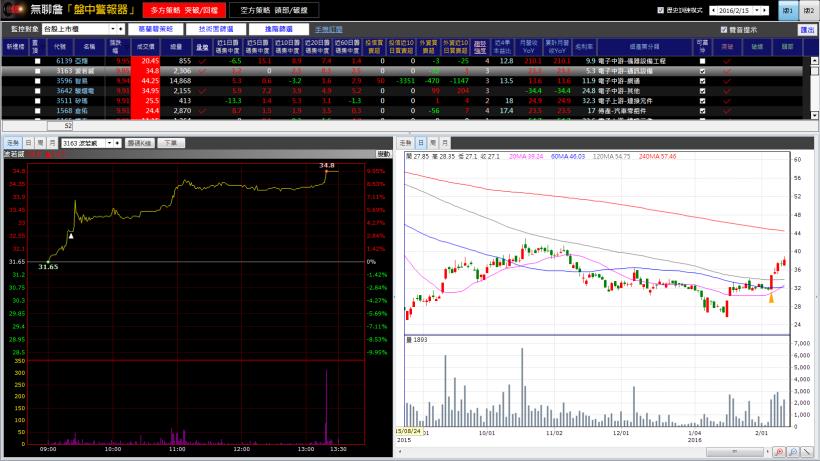Toggle the 歷史回推模式 checkbox
This screenshot has width=820, height=461.
[x=662, y=10]
